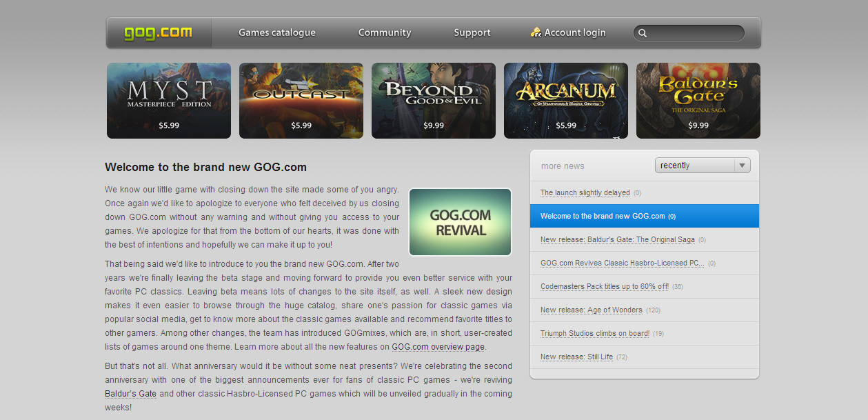This screenshot has height=420, width=868.
Task: Click the $5.99 price on Myst
Action: point(169,126)
